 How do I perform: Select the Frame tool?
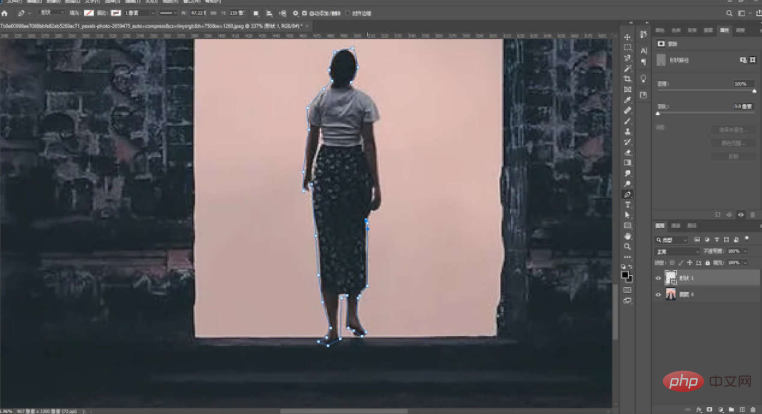(627, 89)
